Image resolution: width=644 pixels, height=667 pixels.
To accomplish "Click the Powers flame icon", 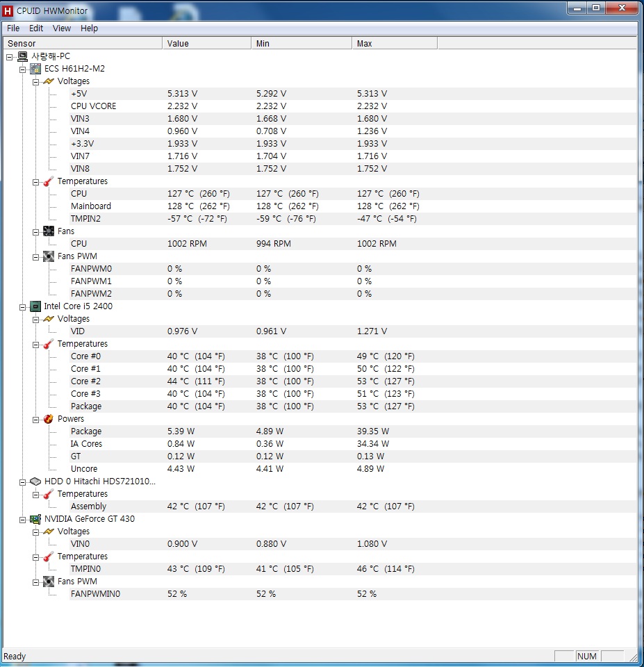I will [49, 419].
